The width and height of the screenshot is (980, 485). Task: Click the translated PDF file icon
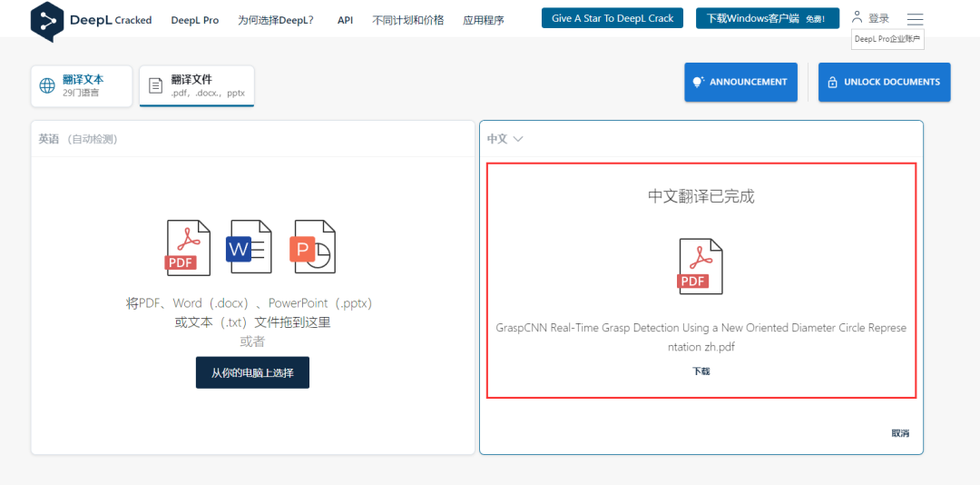700,266
